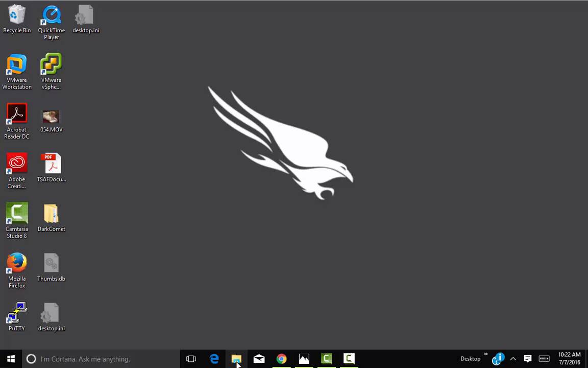The width and height of the screenshot is (588, 368).
Task: Select the Thumbs.db file
Action: (x=52, y=267)
